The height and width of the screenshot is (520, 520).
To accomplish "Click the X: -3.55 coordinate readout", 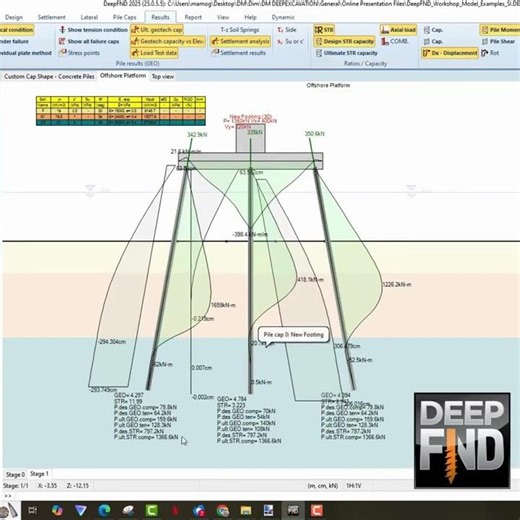I will click(47, 486).
